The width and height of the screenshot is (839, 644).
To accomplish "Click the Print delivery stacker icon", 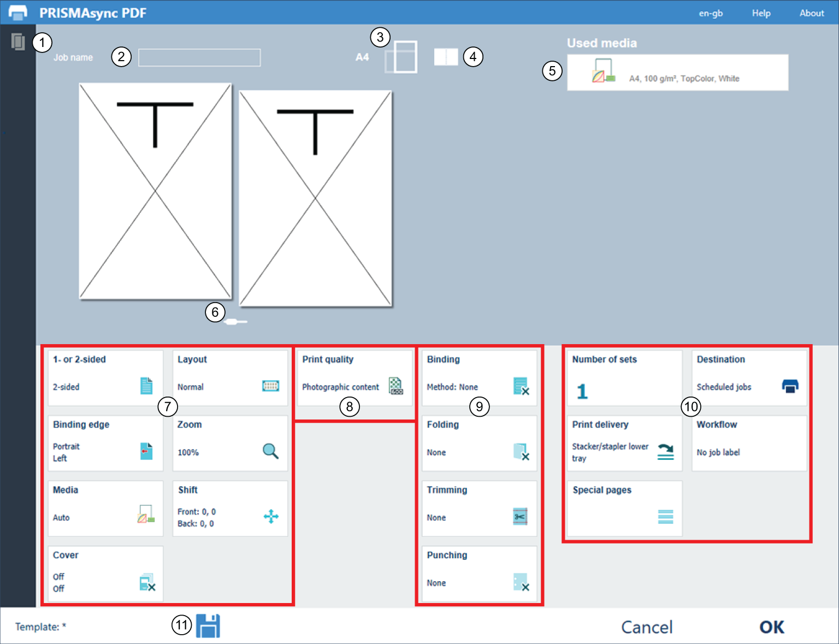I will pyautogui.click(x=665, y=451).
